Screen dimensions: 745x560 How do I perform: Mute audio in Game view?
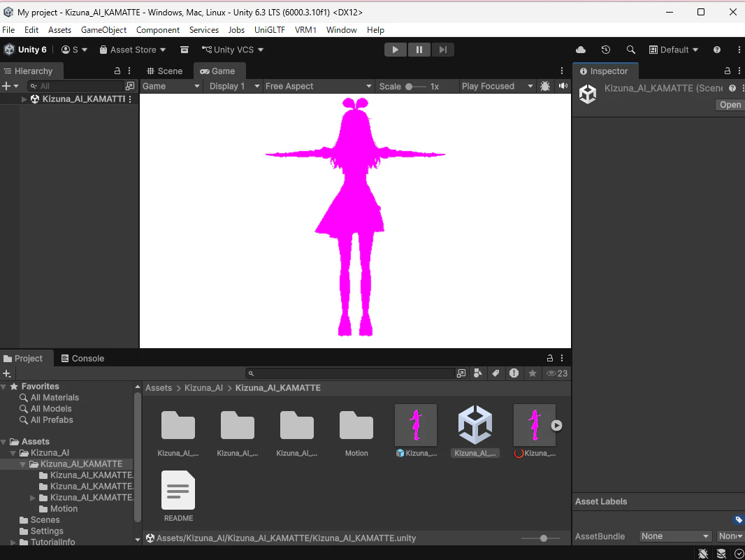pos(563,86)
